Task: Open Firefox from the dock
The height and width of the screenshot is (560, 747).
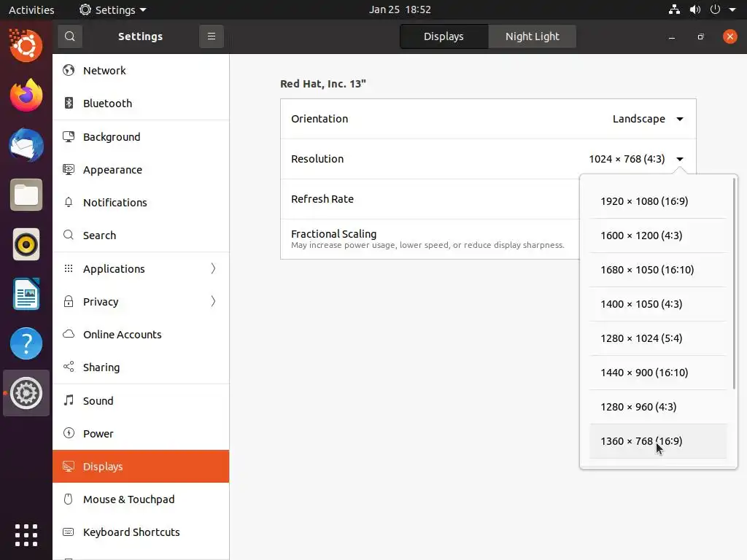Action: tap(26, 96)
